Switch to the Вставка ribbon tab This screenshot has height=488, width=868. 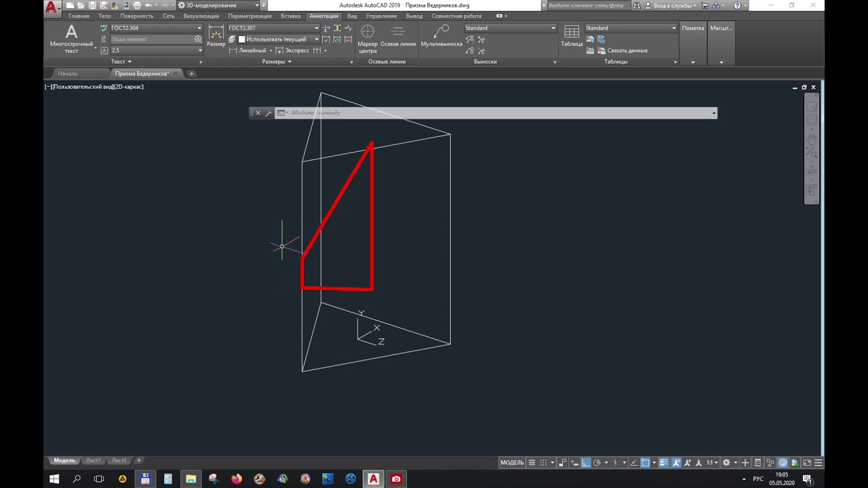(290, 16)
